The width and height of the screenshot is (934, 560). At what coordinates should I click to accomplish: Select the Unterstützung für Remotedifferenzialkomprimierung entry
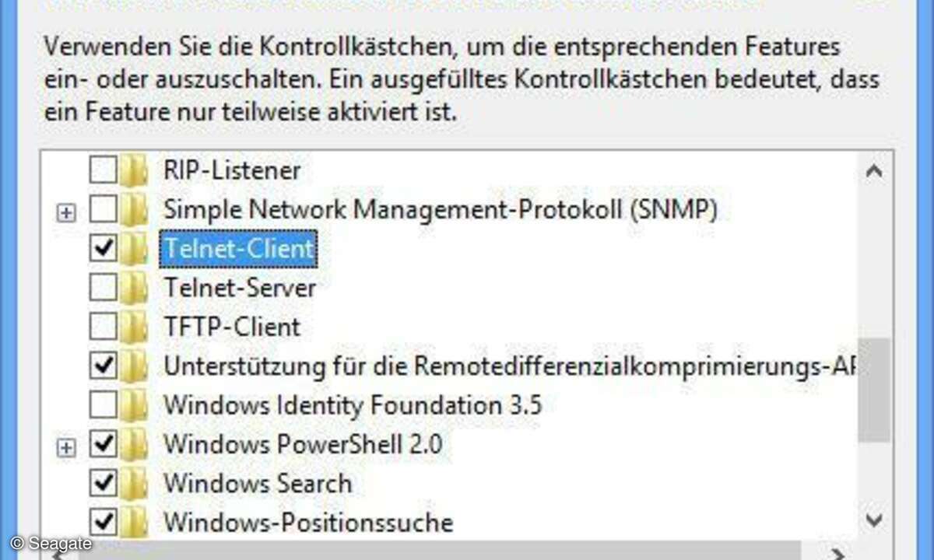pyautogui.click(x=507, y=366)
